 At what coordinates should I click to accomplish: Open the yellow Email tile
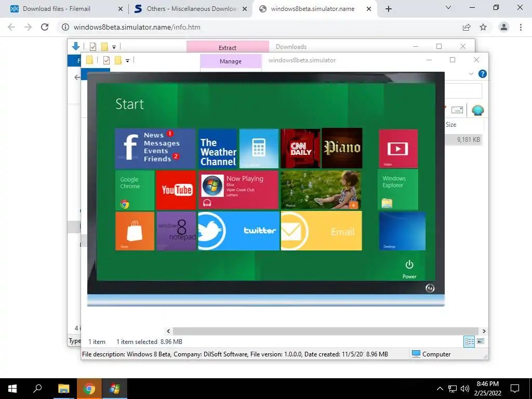tap(321, 231)
